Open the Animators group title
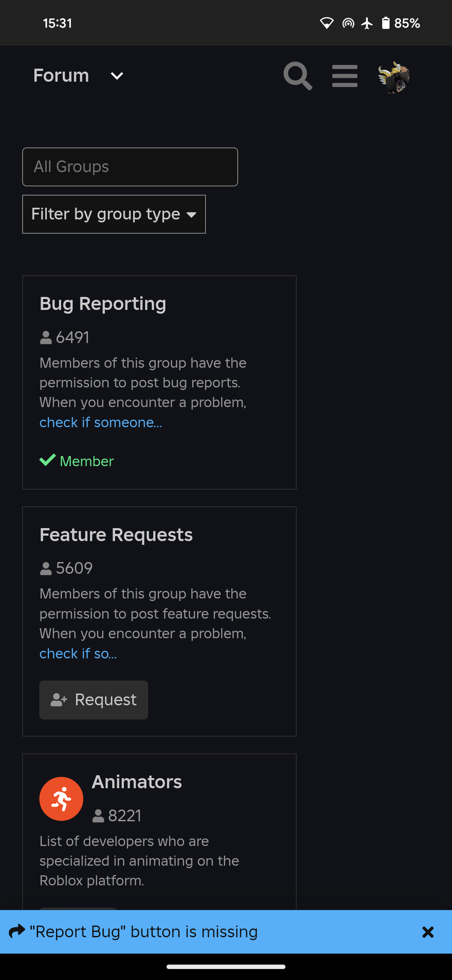The width and height of the screenshot is (452, 980). point(137,782)
